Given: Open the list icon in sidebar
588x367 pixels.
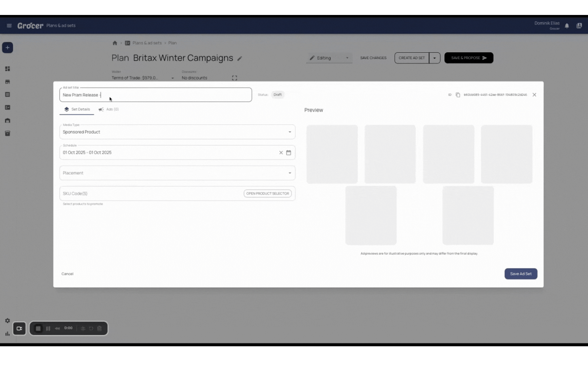Looking at the screenshot, I should (x=7, y=94).
